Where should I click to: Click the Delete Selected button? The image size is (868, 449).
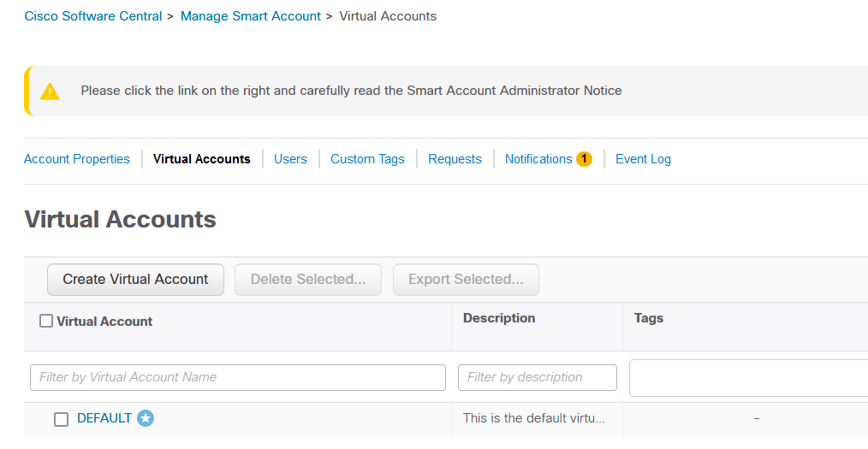[x=308, y=280]
